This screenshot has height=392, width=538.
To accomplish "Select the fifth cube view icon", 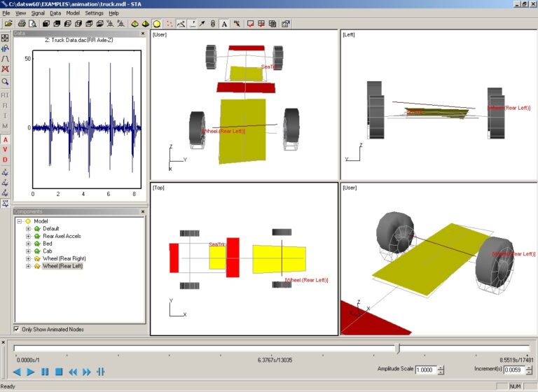I will 89,24.
